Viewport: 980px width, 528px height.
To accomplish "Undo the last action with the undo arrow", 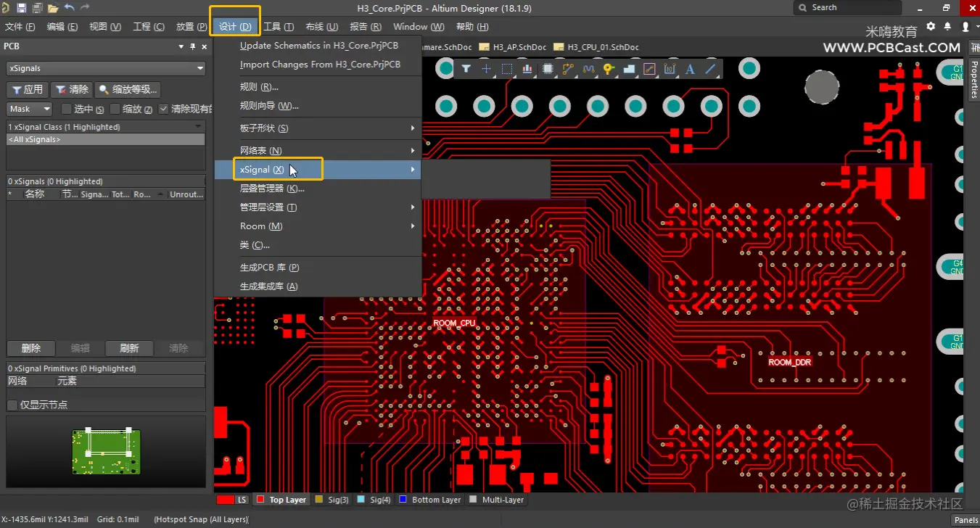I will (70, 8).
